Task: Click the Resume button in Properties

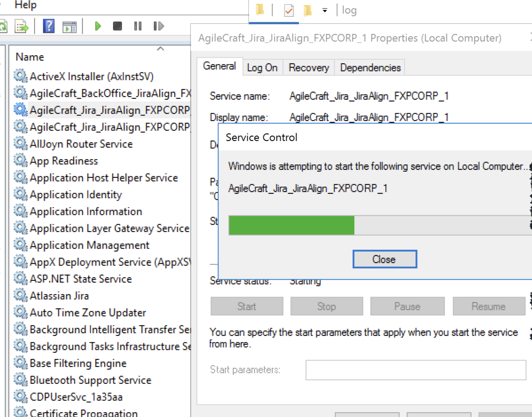Action: [x=489, y=306]
